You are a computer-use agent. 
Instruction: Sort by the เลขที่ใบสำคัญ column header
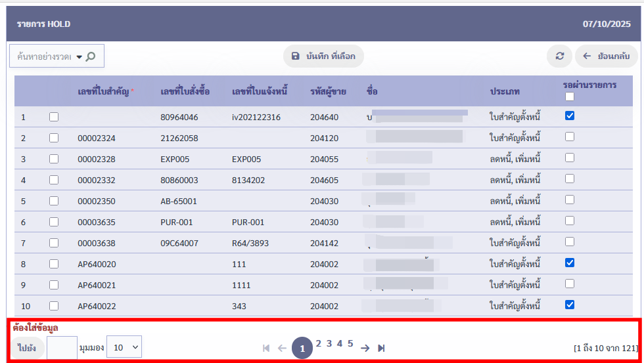tap(104, 91)
